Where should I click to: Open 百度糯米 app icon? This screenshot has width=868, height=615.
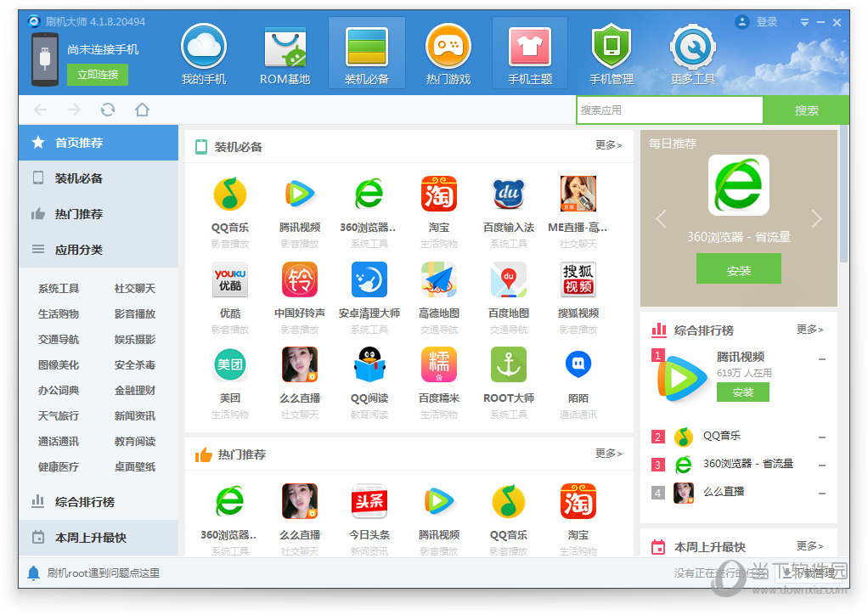tap(439, 364)
